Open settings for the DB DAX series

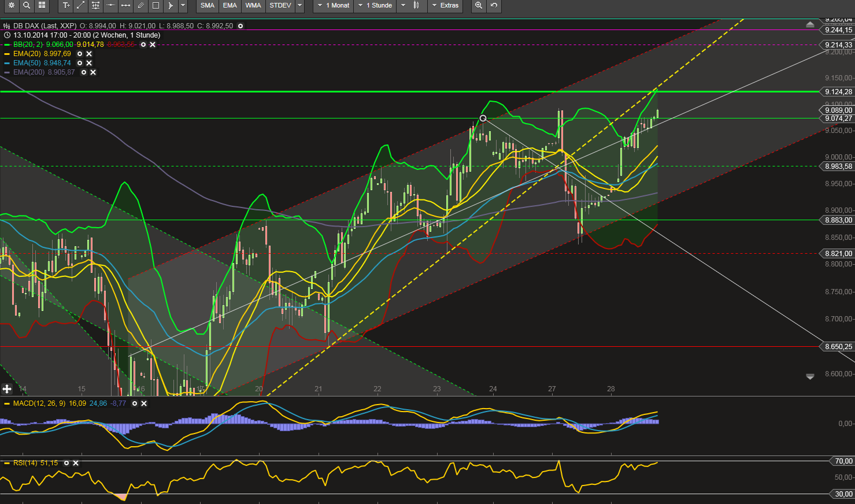coord(240,26)
